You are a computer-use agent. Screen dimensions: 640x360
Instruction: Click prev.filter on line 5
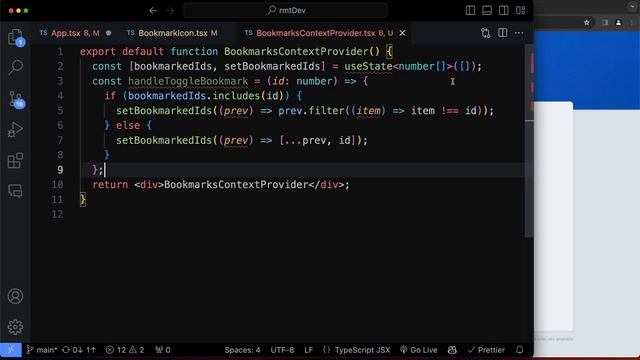coord(311,111)
